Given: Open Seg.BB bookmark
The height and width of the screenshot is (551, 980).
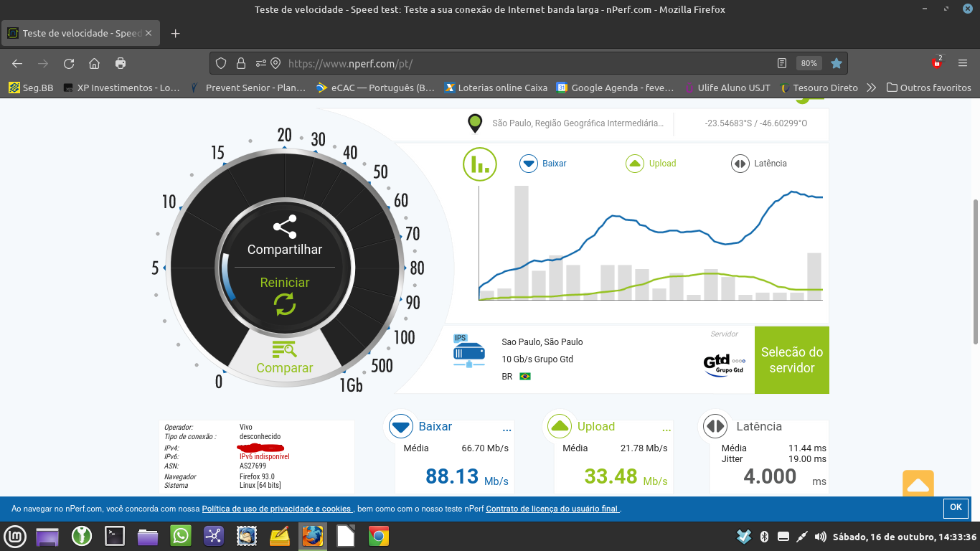Looking at the screenshot, I should [31, 88].
